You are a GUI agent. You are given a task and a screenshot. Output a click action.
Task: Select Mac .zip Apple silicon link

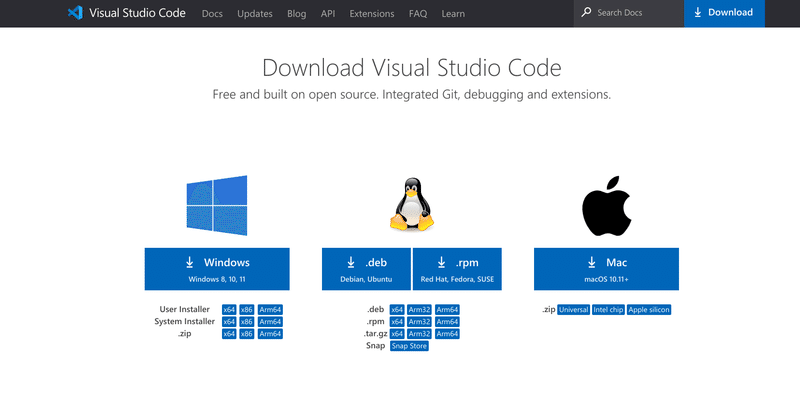pos(649,310)
